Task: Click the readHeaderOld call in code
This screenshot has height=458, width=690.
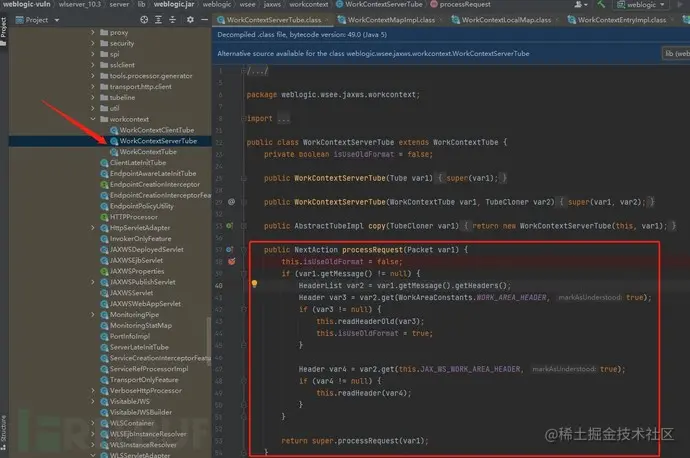Action: click(x=370, y=321)
